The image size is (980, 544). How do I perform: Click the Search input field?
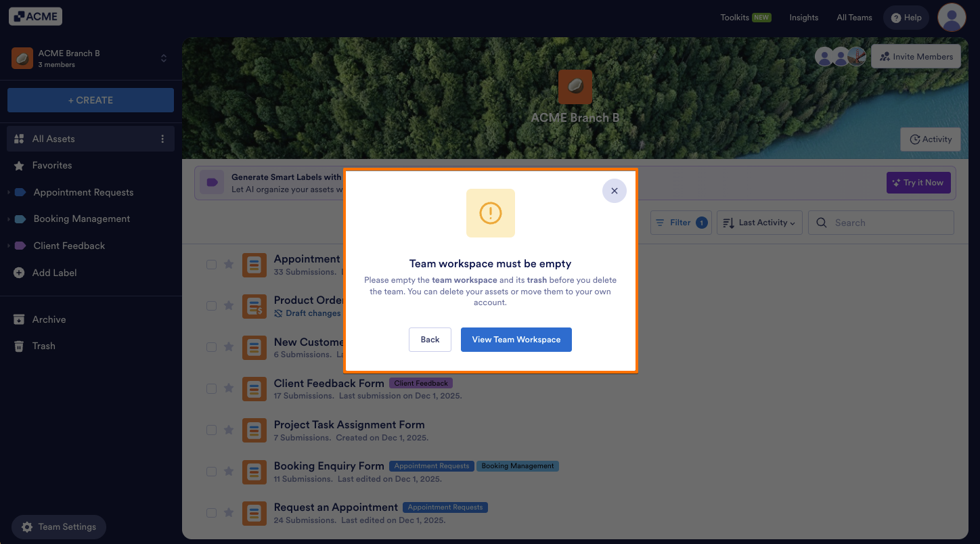881,223
